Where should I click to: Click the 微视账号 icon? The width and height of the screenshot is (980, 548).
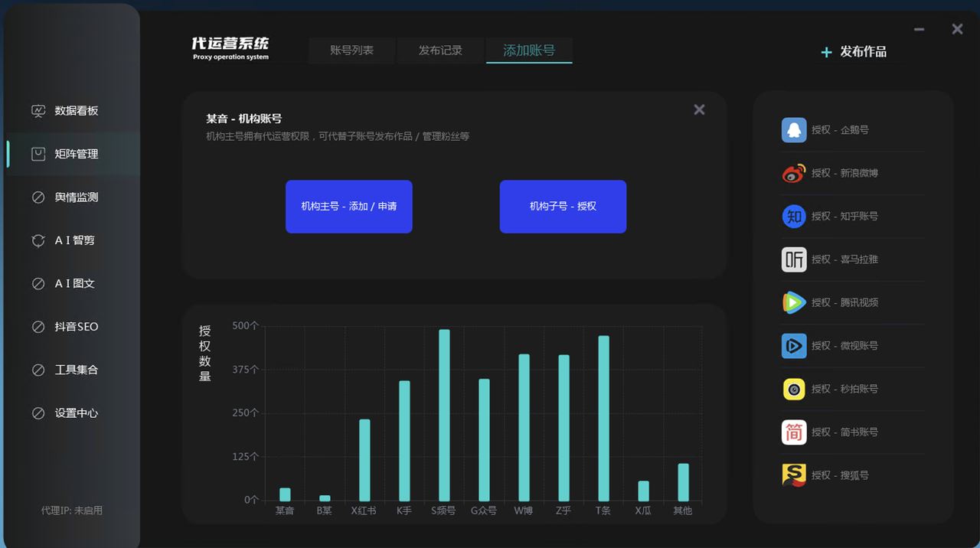(794, 346)
